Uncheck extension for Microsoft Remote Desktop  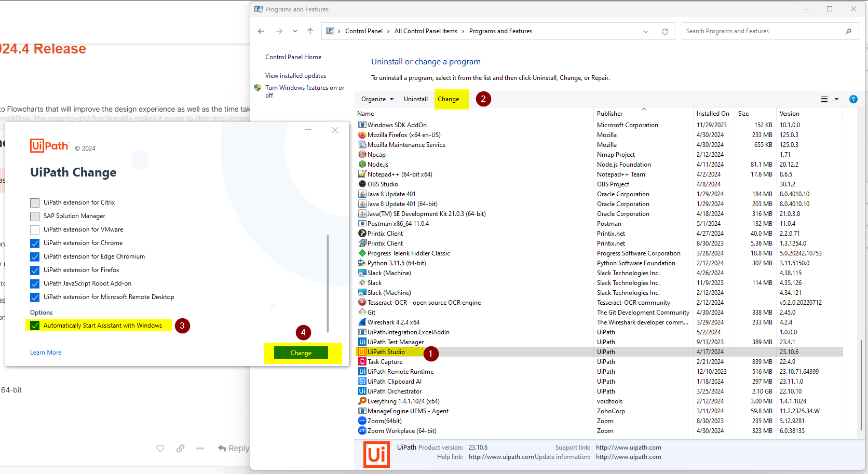(x=35, y=297)
